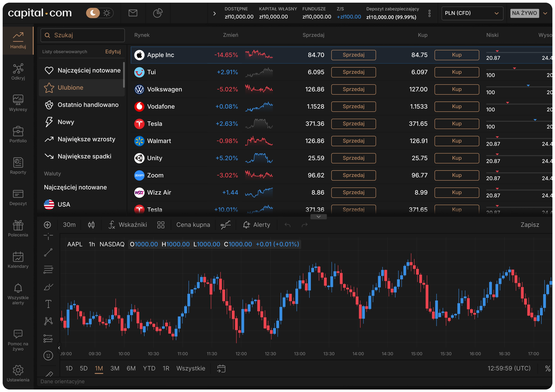Open Wskaźniki indicators menu

[x=127, y=225]
